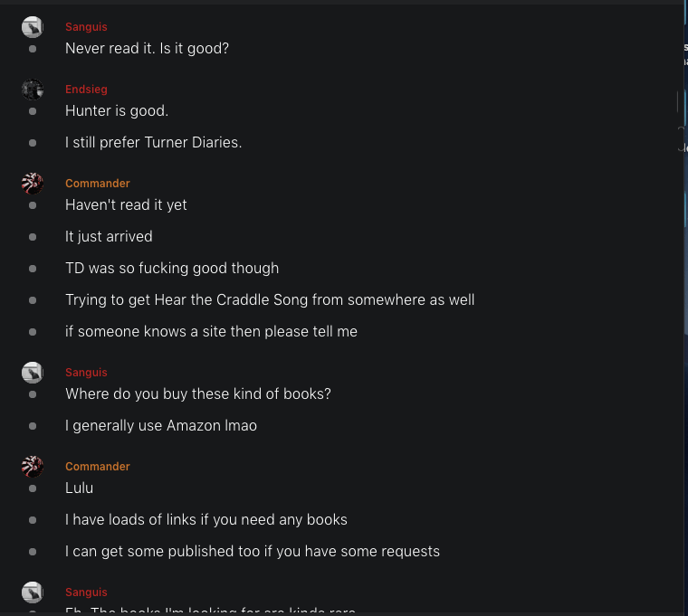The height and width of the screenshot is (616, 688).
Task: Click Commander avatar above "Haven't read it yet"
Action: click(33, 184)
